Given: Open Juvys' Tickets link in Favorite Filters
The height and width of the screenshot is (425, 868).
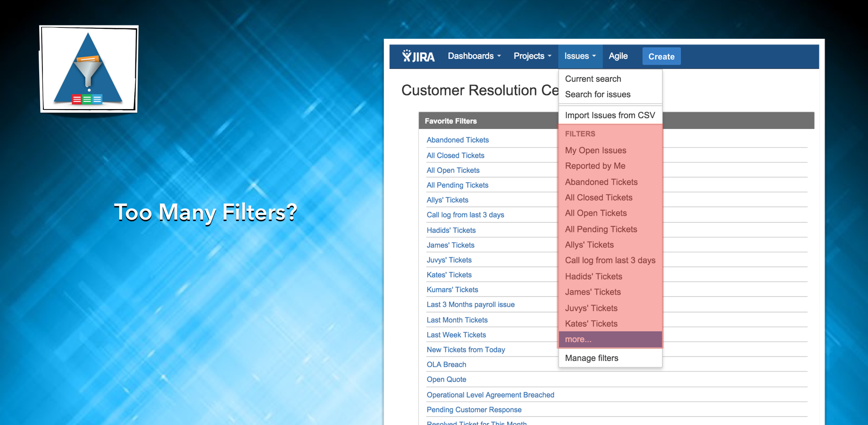Looking at the screenshot, I should 449,260.
